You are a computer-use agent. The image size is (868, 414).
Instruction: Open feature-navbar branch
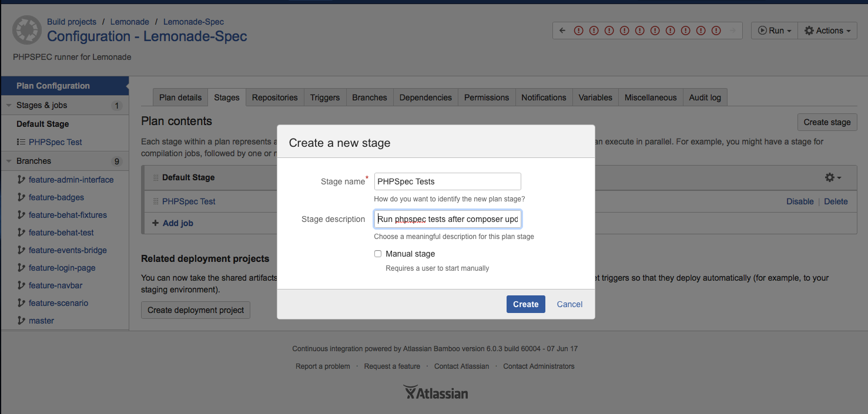click(55, 285)
